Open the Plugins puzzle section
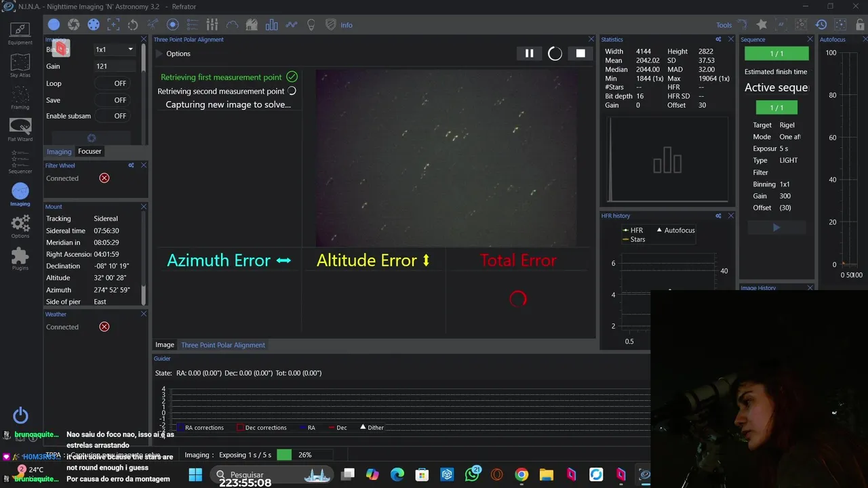 click(x=20, y=258)
